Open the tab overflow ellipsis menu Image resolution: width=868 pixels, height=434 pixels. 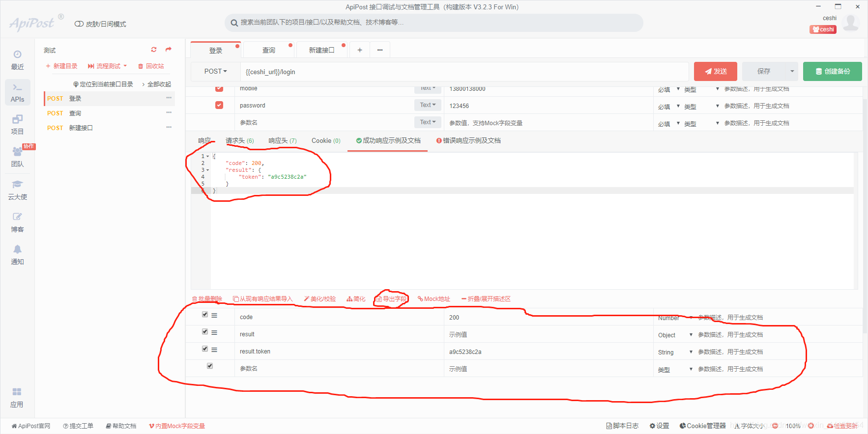(x=380, y=50)
